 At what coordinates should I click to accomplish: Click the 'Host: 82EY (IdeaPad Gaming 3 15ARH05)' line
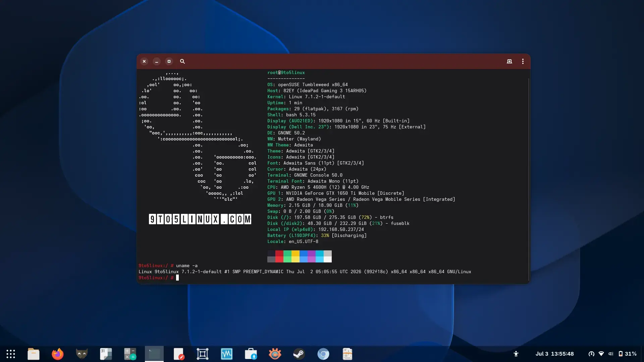[317, 91]
